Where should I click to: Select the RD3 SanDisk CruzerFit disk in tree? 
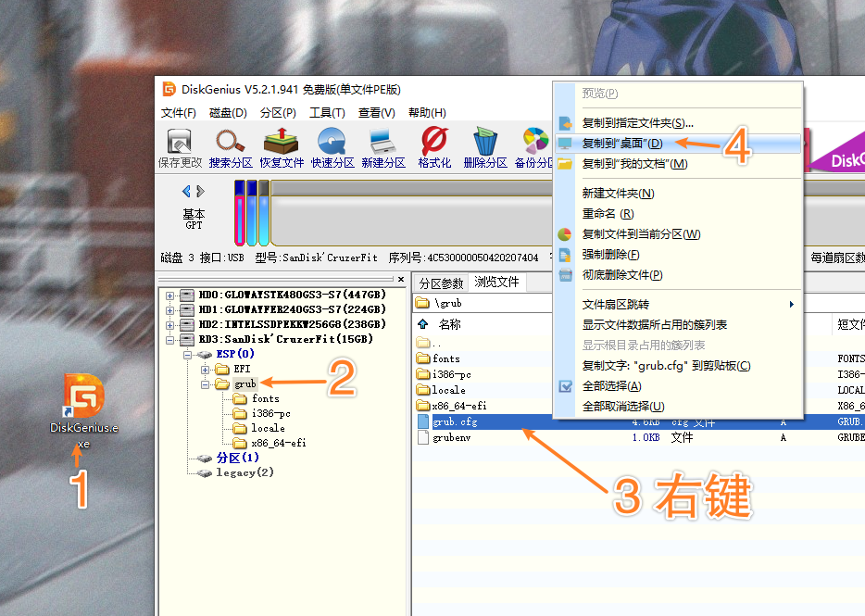(286, 339)
